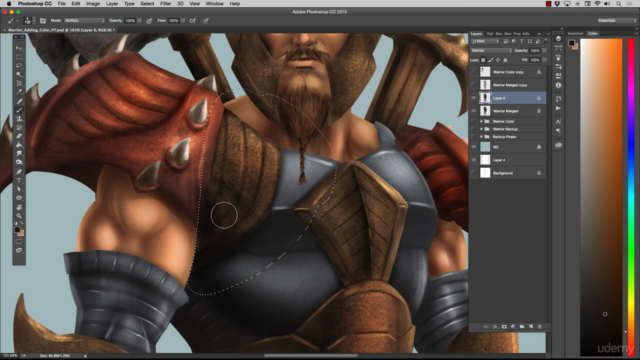The height and width of the screenshot is (360, 640).
Task: Open the Essentials workspace dropdown
Action: tap(616, 20)
